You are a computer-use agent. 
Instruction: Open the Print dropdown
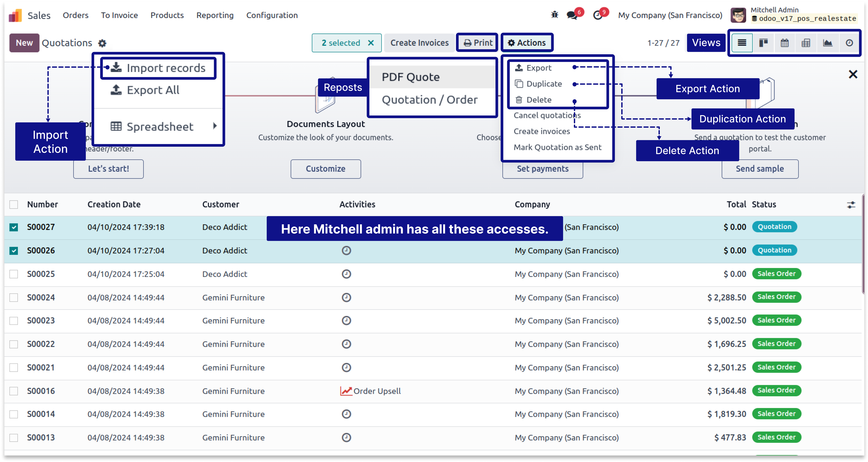click(477, 43)
